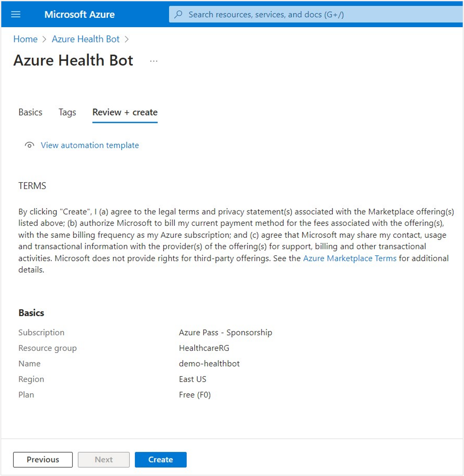Click the eye icon beside View automation template
The image size is (464, 476).
tap(29, 145)
